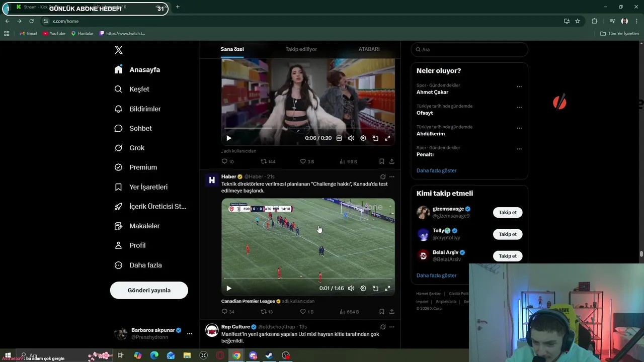The width and height of the screenshot is (644, 362).
Task: Bookmark the top video post
Action: click(x=381, y=161)
